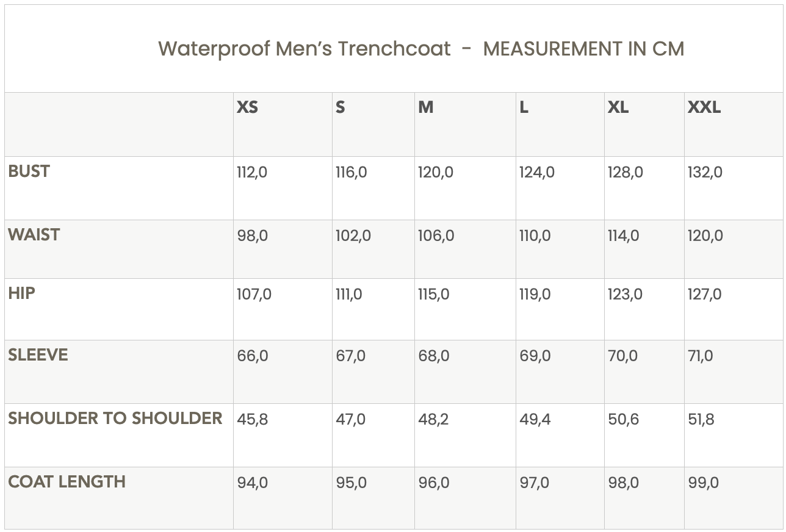
Task: Select the SLEEVE row label
Action: point(38,355)
